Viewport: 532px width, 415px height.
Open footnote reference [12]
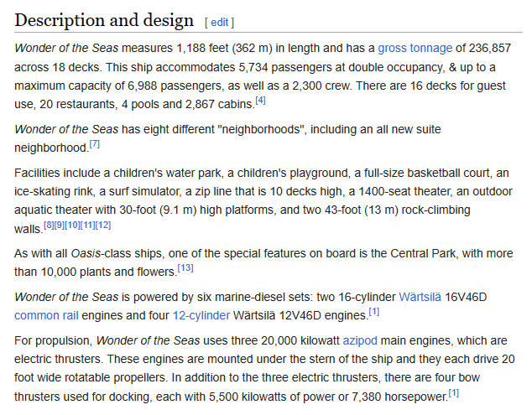104,224
